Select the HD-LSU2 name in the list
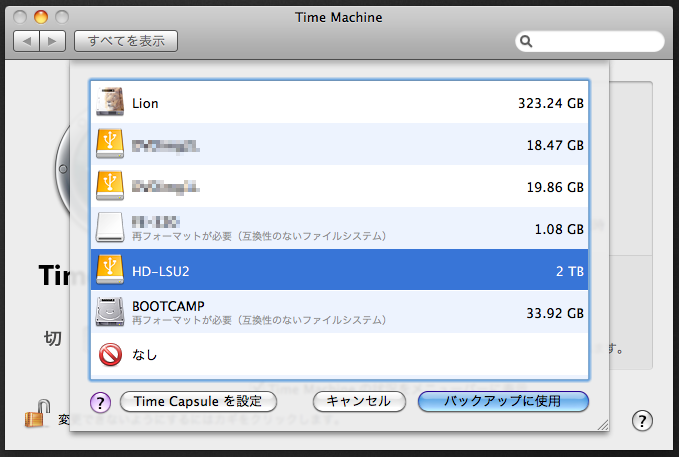The image size is (679, 457). (161, 271)
